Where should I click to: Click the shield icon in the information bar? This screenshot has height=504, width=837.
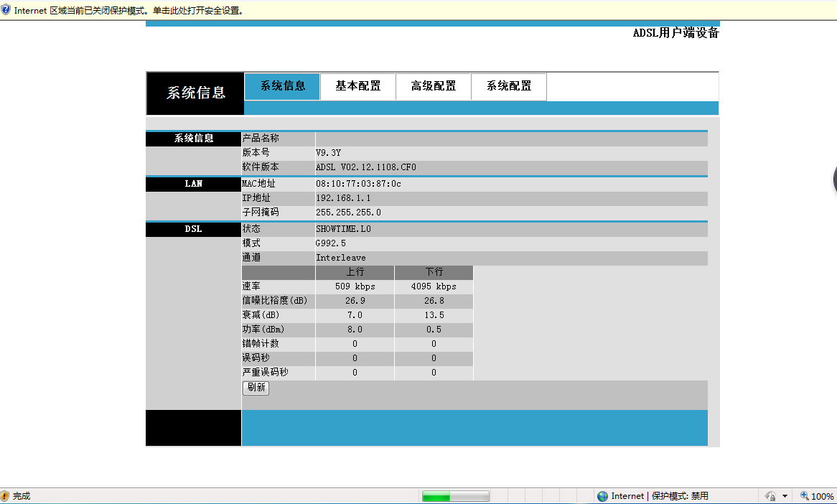(5, 9)
